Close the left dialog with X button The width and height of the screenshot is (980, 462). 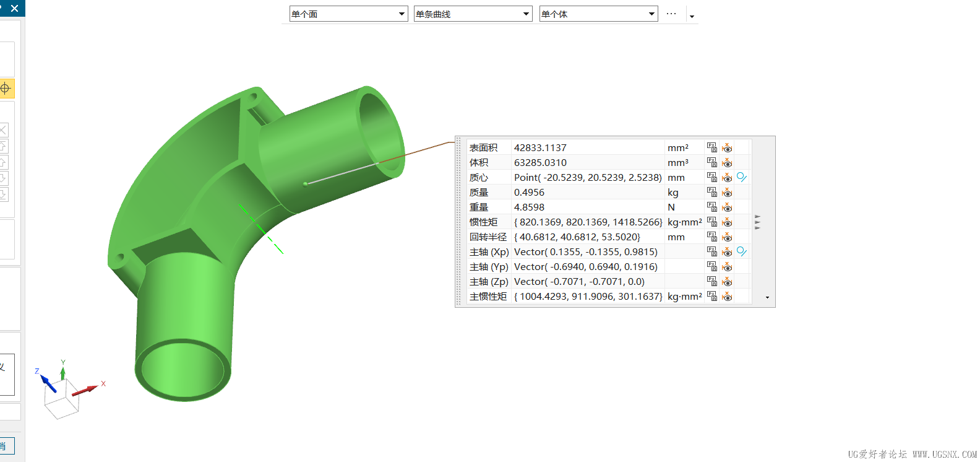(15, 8)
